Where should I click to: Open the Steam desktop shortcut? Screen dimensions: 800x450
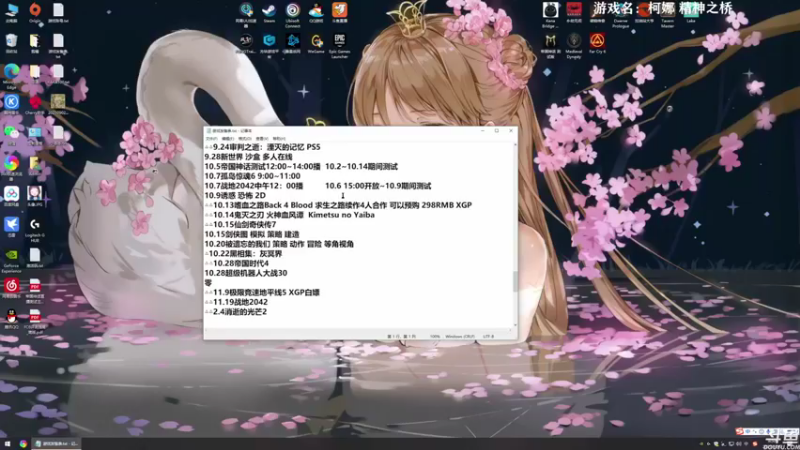pos(269,12)
